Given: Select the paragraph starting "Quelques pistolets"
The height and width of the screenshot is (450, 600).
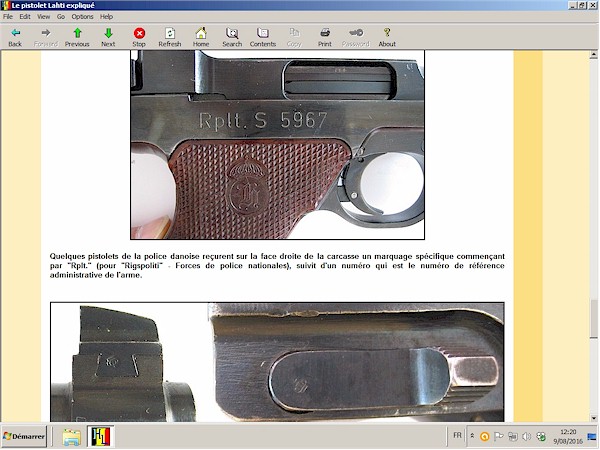Looking at the screenshot, I should pyautogui.click(x=277, y=266).
